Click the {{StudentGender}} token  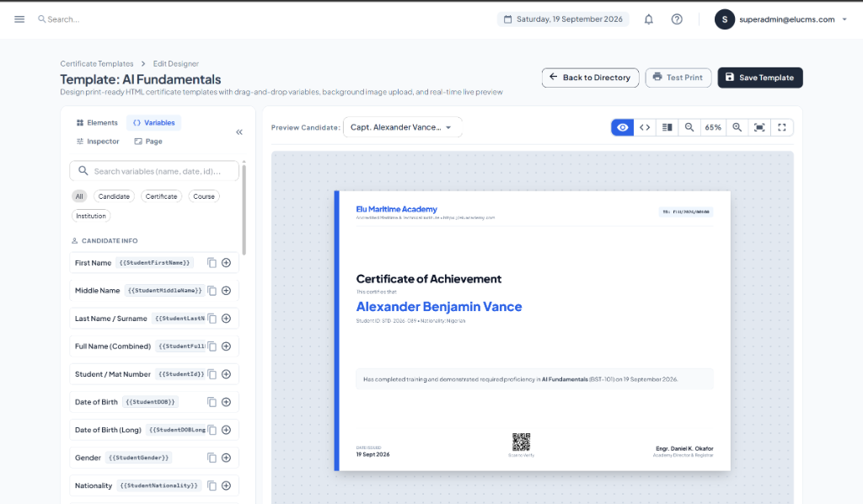click(x=139, y=458)
